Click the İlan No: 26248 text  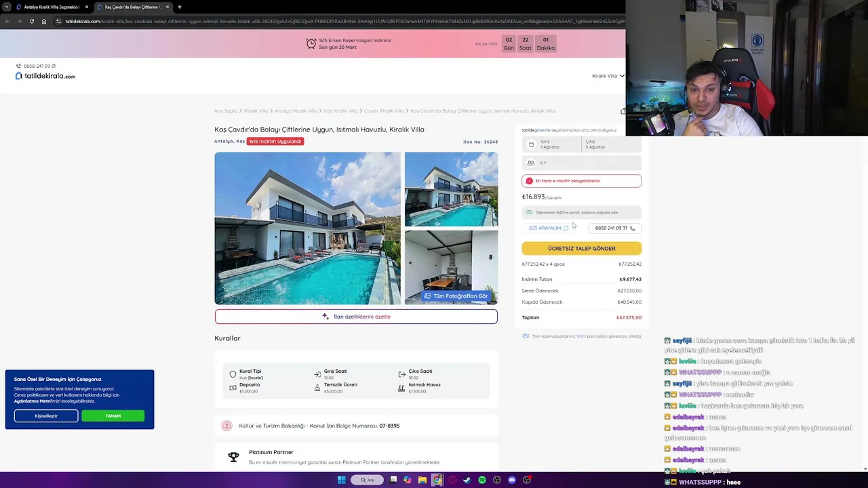tap(480, 142)
